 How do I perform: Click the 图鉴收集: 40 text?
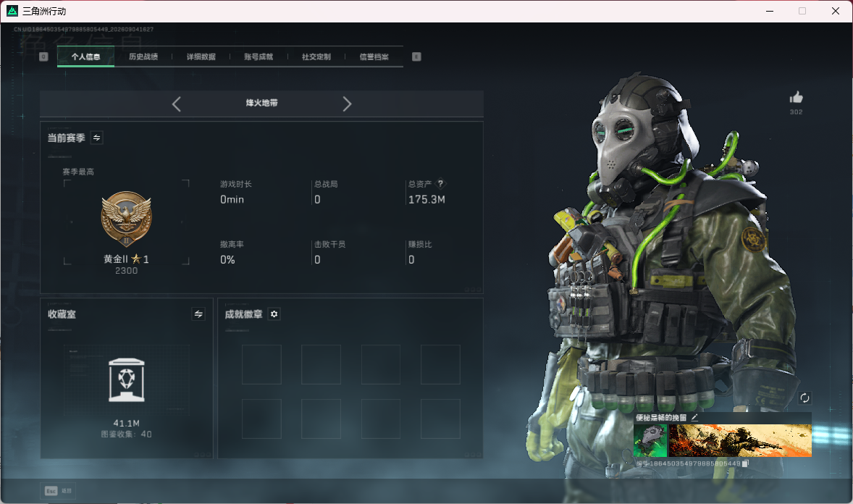click(x=126, y=434)
